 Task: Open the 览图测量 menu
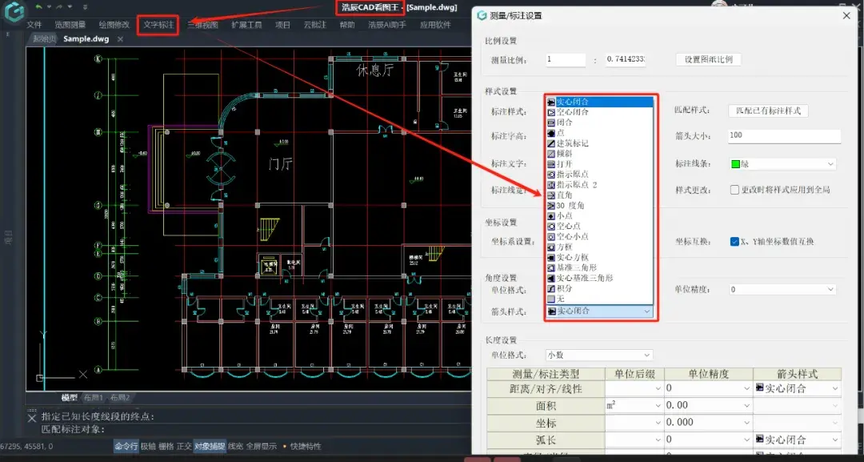click(x=70, y=25)
